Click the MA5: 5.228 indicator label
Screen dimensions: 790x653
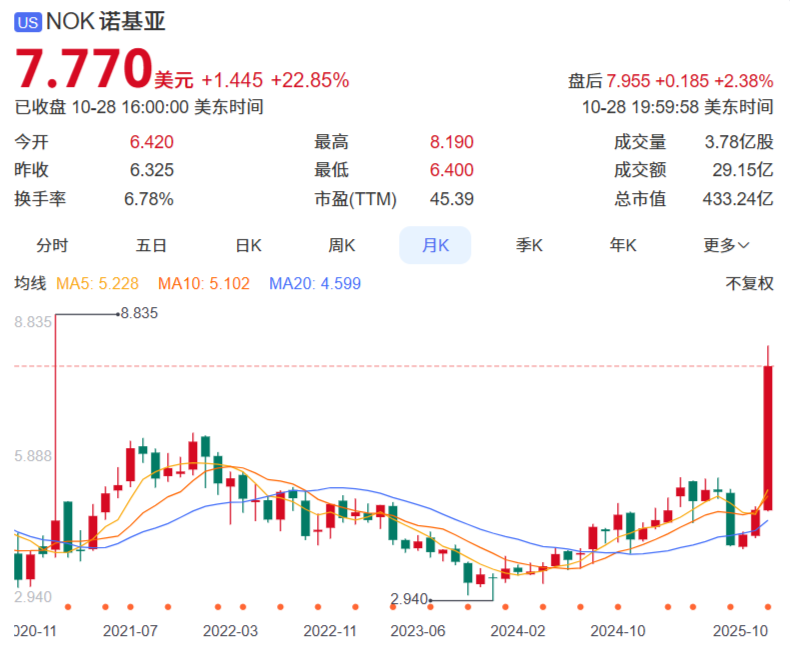[x=97, y=283]
